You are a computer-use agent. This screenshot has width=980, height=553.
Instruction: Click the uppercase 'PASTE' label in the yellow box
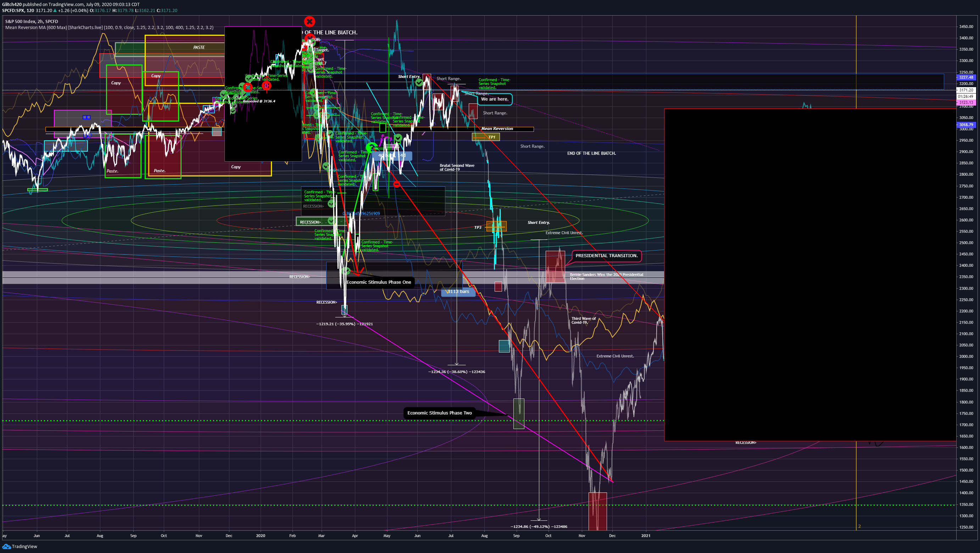tap(199, 47)
